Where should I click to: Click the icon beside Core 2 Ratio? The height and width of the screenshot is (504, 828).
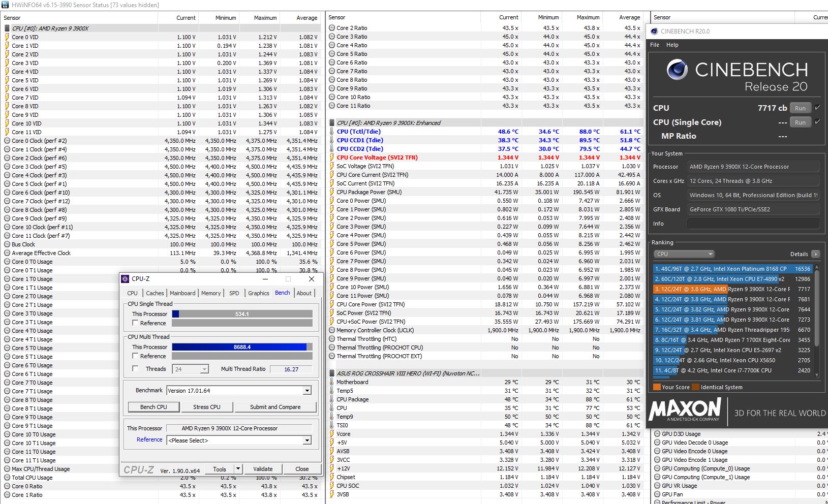tap(332, 28)
